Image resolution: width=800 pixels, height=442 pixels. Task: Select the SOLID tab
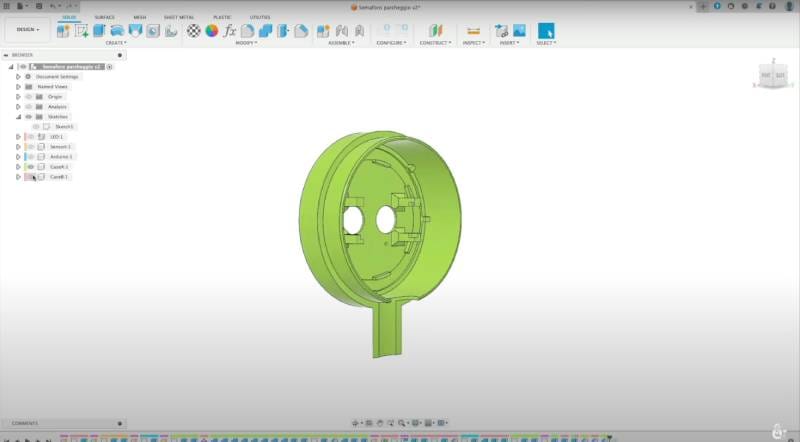tap(69, 17)
